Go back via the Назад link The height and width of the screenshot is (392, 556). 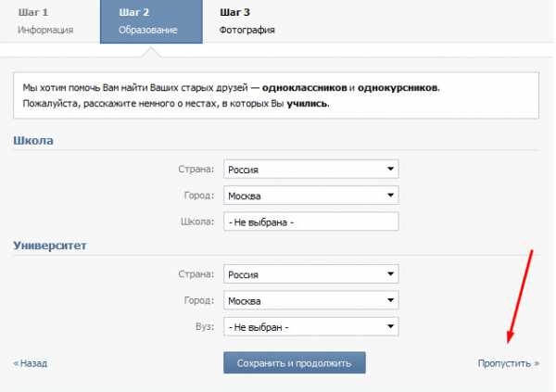tap(31, 363)
